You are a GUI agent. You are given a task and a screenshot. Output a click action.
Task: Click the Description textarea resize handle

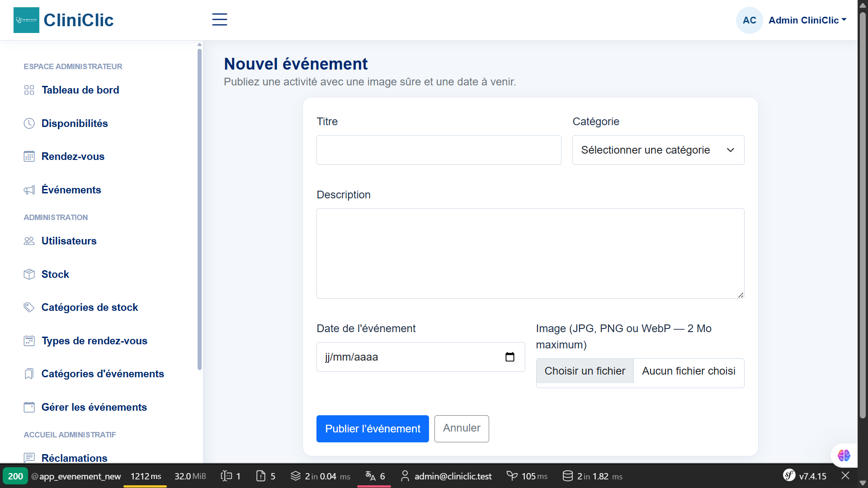tap(741, 295)
